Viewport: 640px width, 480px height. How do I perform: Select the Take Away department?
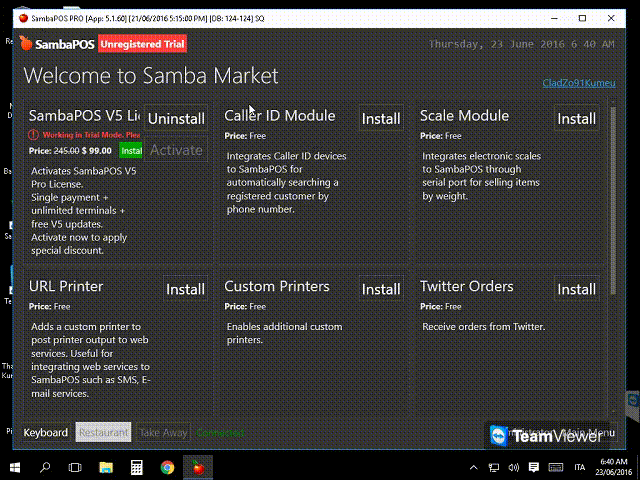point(163,433)
